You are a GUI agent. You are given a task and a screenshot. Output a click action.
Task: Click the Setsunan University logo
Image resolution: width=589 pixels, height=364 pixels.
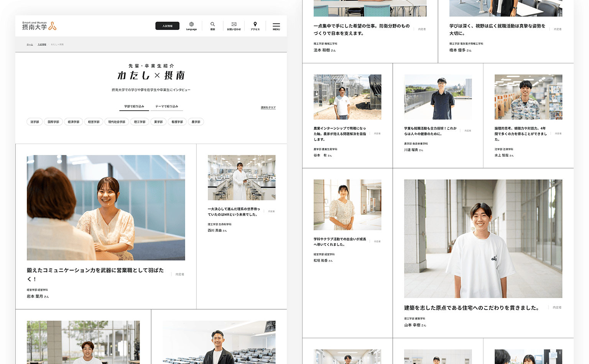pos(39,26)
